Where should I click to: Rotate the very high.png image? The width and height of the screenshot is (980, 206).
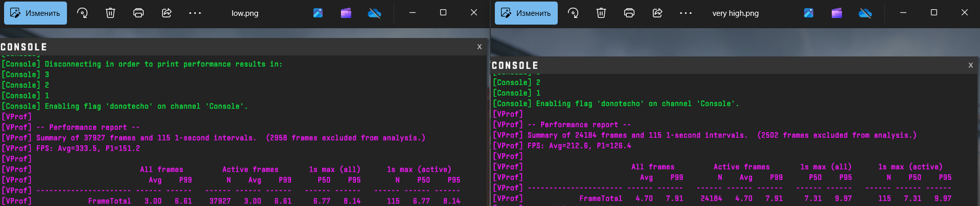(x=573, y=13)
